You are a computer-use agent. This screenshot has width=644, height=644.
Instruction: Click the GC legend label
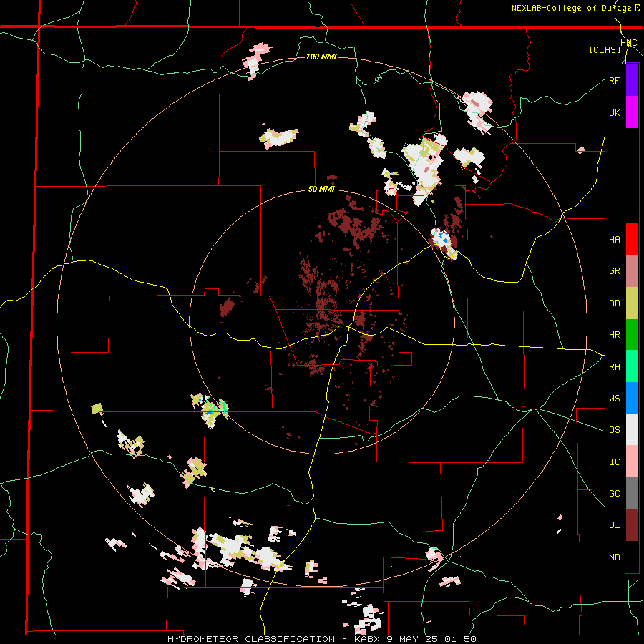pos(614,494)
